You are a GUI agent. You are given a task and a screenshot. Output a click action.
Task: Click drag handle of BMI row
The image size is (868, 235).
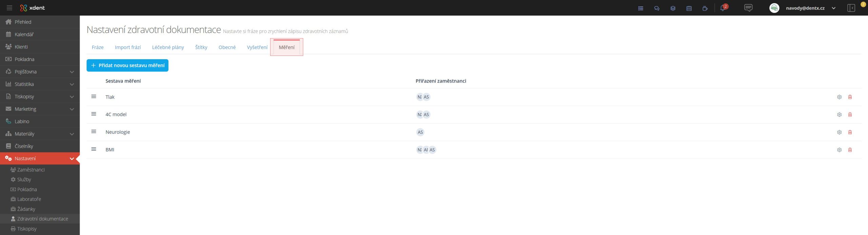pyautogui.click(x=94, y=149)
